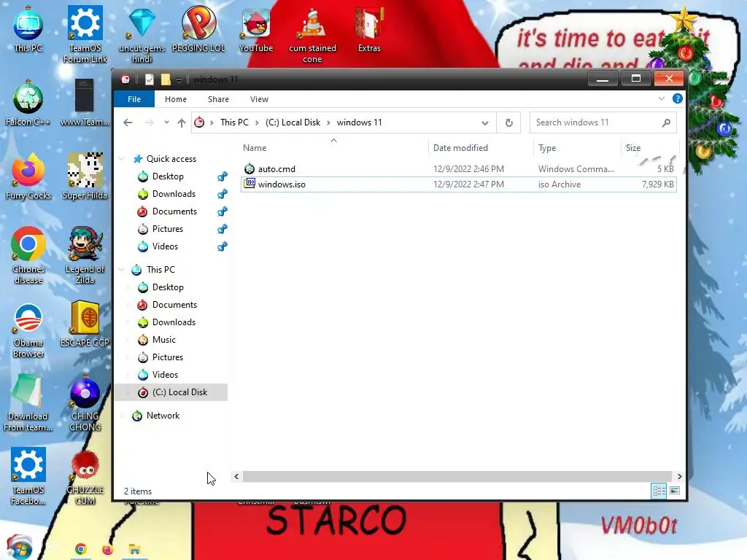The height and width of the screenshot is (560, 747).
Task: Open the Share ribbon tab
Action: 218,99
